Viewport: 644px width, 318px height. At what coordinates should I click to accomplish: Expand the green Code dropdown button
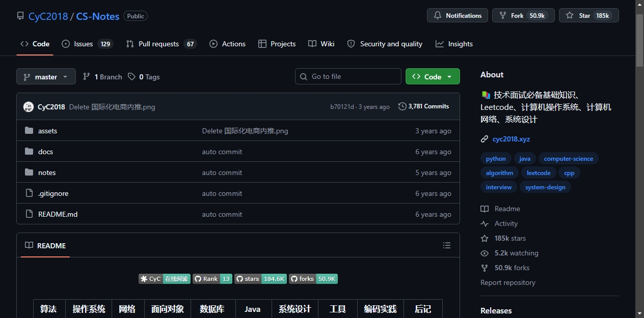point(433,76)
